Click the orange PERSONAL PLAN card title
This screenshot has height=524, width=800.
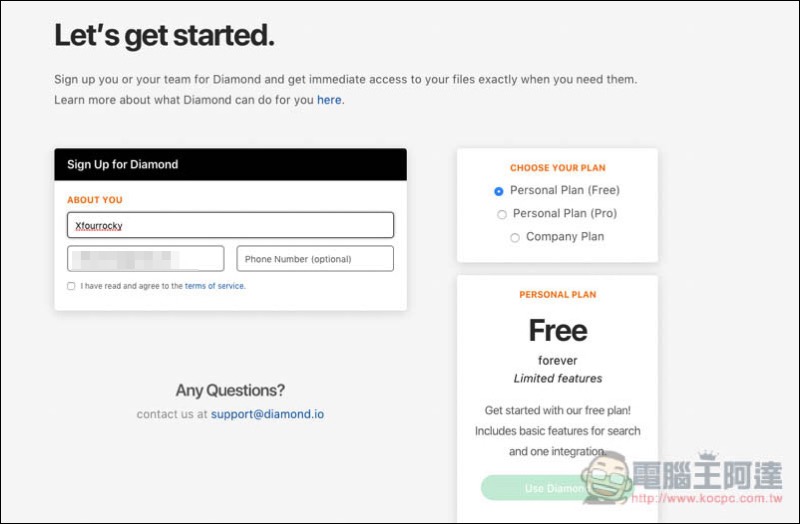(558, 294)
